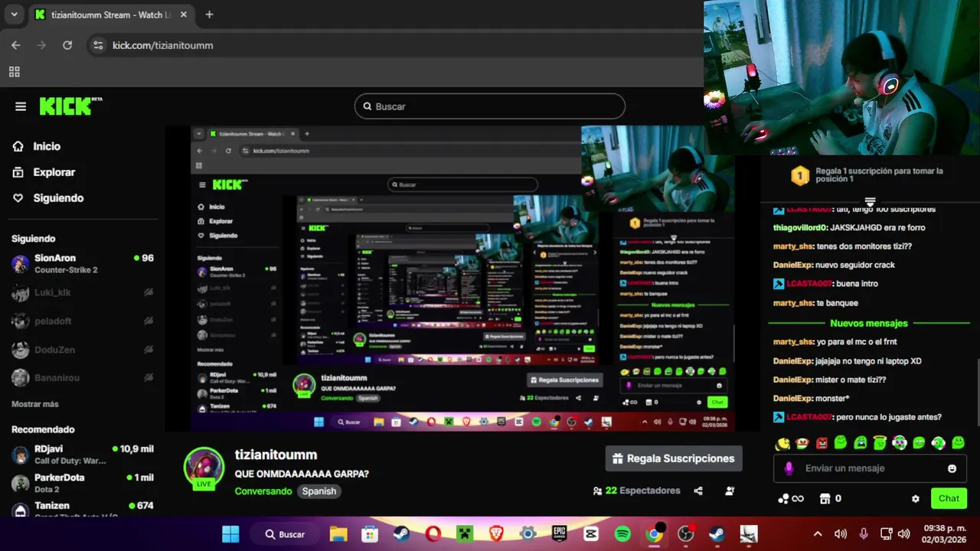Reload the page with the refresh icon
The image size is (980, 551).
[67, 45]
